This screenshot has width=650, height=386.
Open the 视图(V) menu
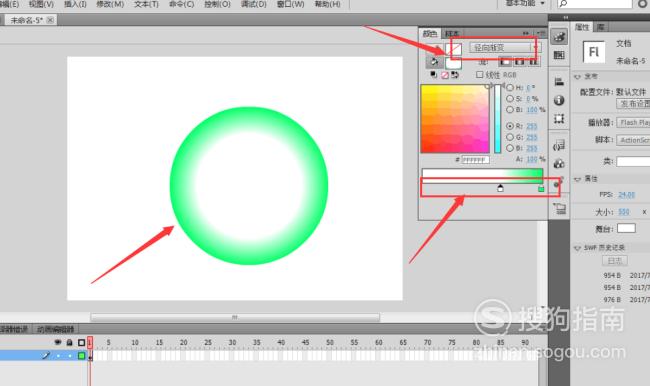click(x=41, y=4)
